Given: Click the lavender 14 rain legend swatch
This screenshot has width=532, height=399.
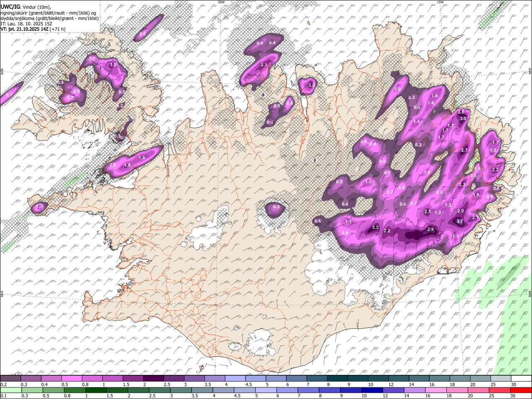Looking at the screenshot, I should click(x=414, y=390).
